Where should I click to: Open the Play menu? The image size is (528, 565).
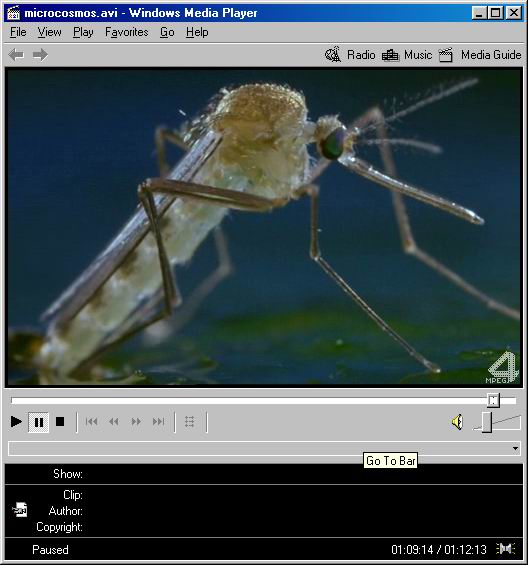pos(83,32)
